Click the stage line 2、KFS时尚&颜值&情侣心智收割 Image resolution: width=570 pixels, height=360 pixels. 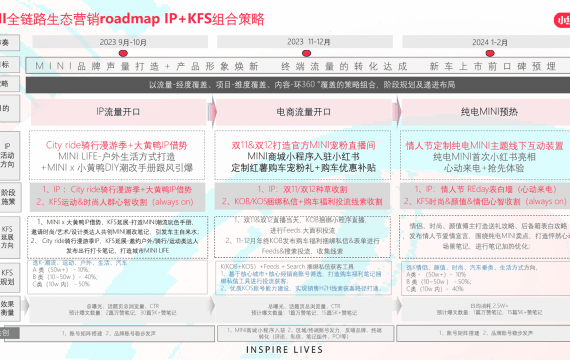point(485,201)
